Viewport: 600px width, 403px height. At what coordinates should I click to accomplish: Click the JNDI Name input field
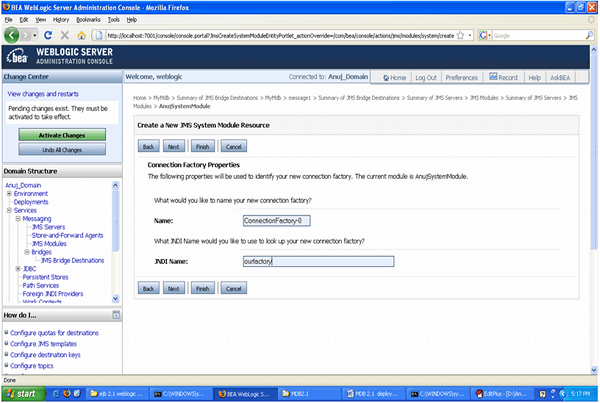(x=318, y=261)
